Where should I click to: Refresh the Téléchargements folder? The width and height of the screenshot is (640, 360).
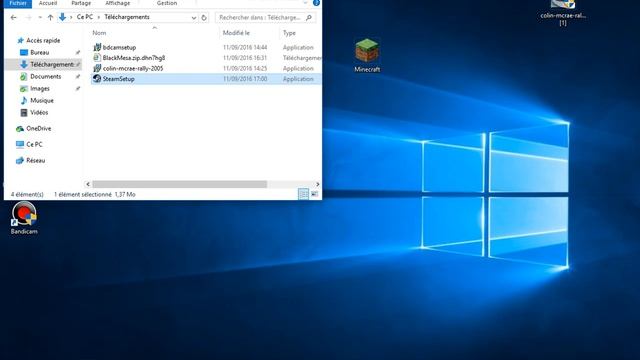point(204,18)
